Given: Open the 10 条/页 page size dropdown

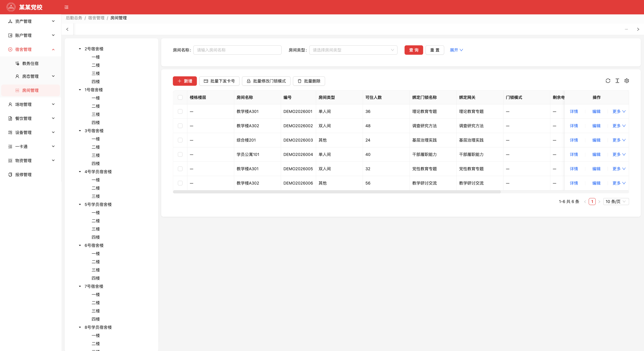Looking at the screenshot, I should click(616, 202).
